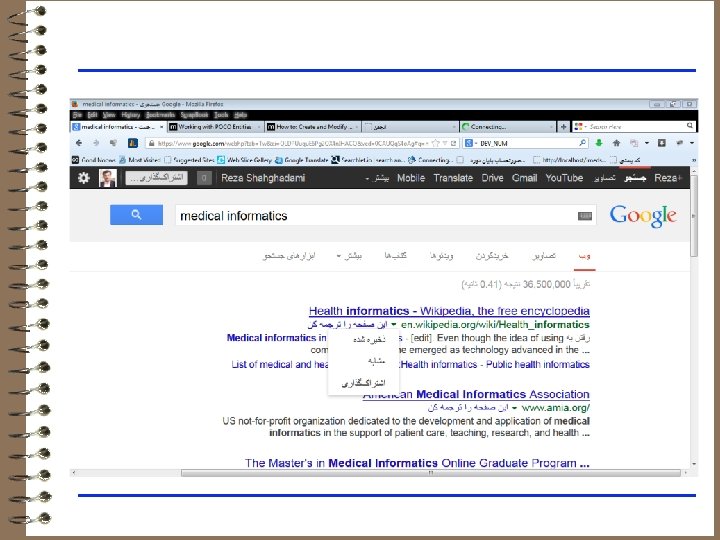Open Suggested Sites bookmark
This screenshot has width=720, height=540.
(x=189, y=160)
